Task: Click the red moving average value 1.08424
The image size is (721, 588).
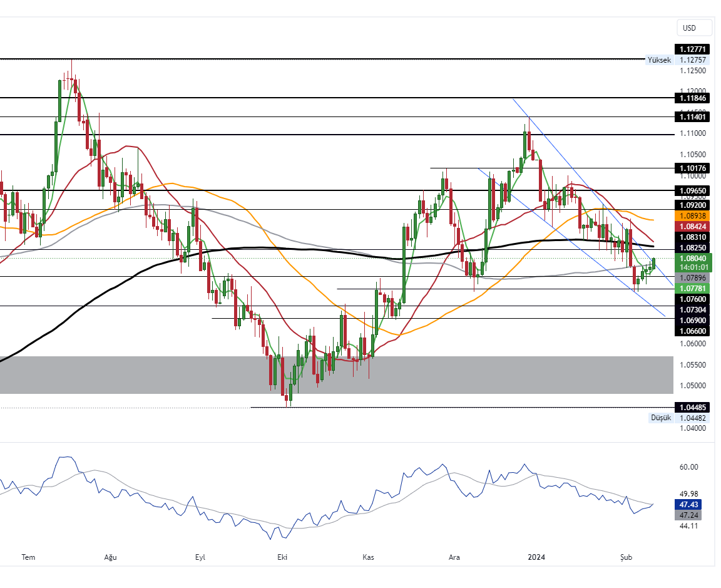Action: (x=692, y=226)
